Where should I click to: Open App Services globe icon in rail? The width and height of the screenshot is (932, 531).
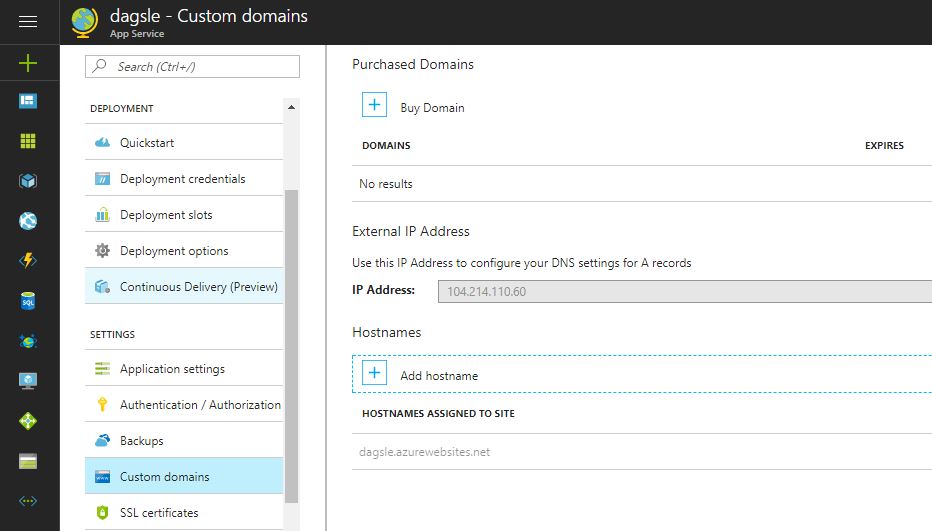click(28, 221)
